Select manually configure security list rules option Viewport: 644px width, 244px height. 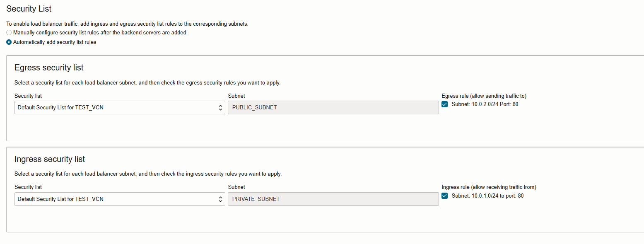(9, 32)
